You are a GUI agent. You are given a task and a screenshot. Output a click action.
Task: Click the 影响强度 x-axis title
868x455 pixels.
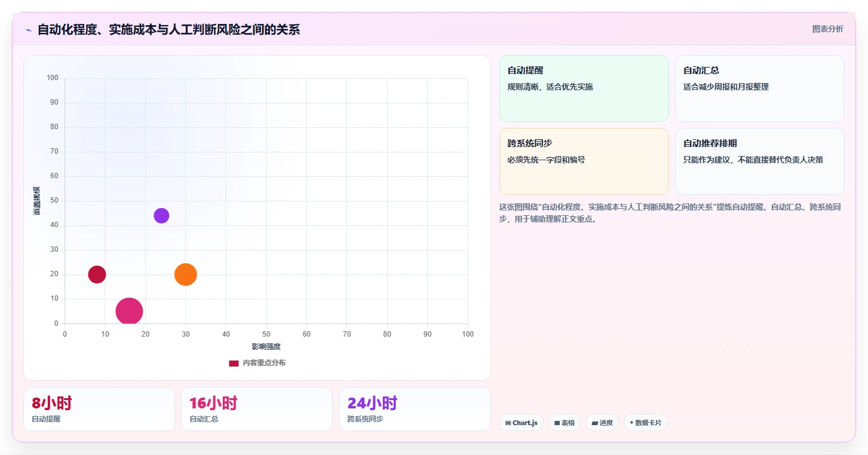266,346
